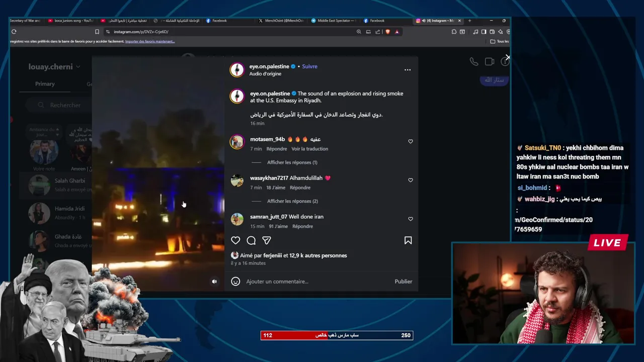Expand the louay.cherni account switcher
Screen dimensions: 644x362
pyautogui.click(x=54, y=66)
